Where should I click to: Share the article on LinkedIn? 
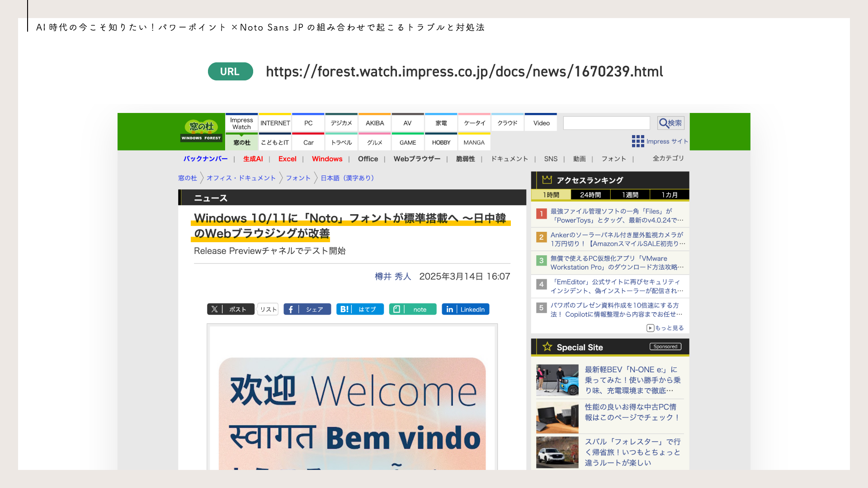coord(465,309)
